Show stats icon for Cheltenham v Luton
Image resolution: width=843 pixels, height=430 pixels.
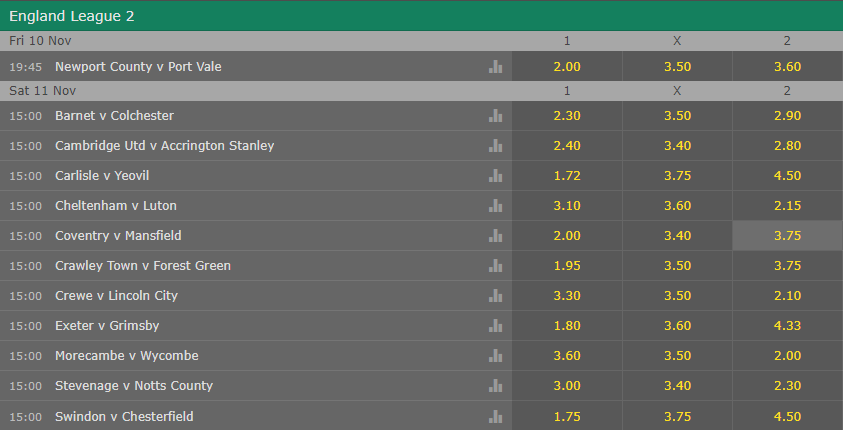click(x=495, y=206)
